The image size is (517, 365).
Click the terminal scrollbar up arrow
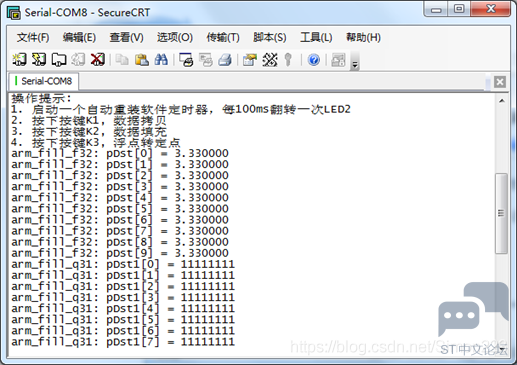[502, 101]
